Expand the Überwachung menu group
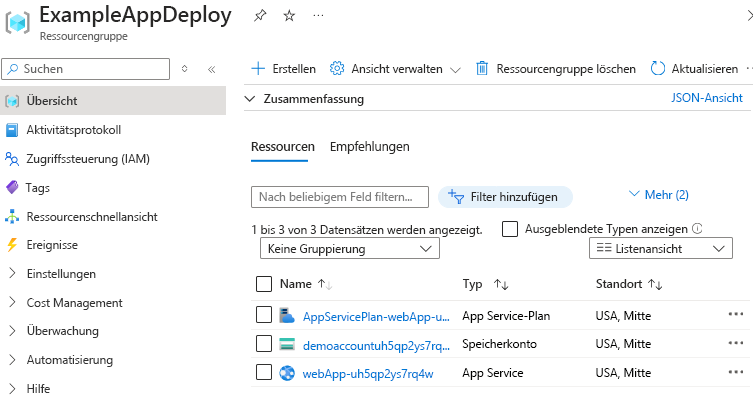This screenshot has height=399, width=753. coord(12,331)
